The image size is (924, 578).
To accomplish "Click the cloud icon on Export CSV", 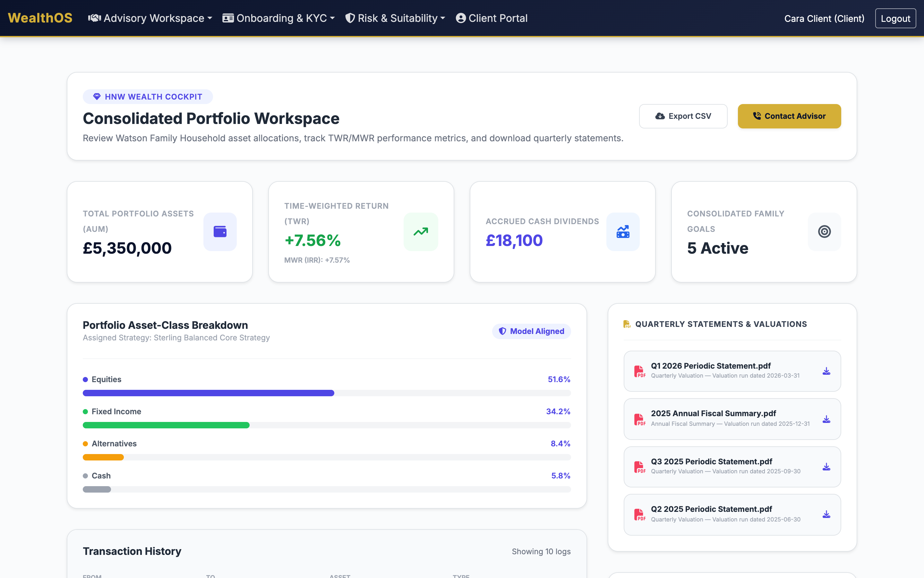I will 660,116.
